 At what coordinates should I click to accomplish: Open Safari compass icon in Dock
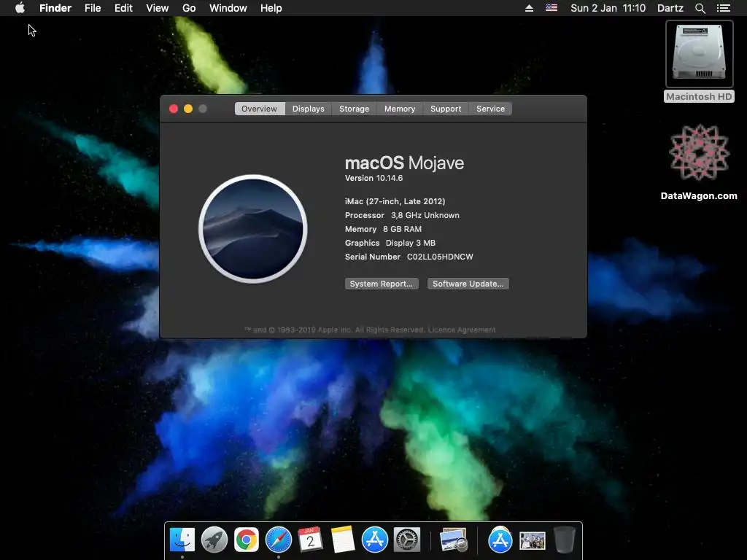pos(279,540)
